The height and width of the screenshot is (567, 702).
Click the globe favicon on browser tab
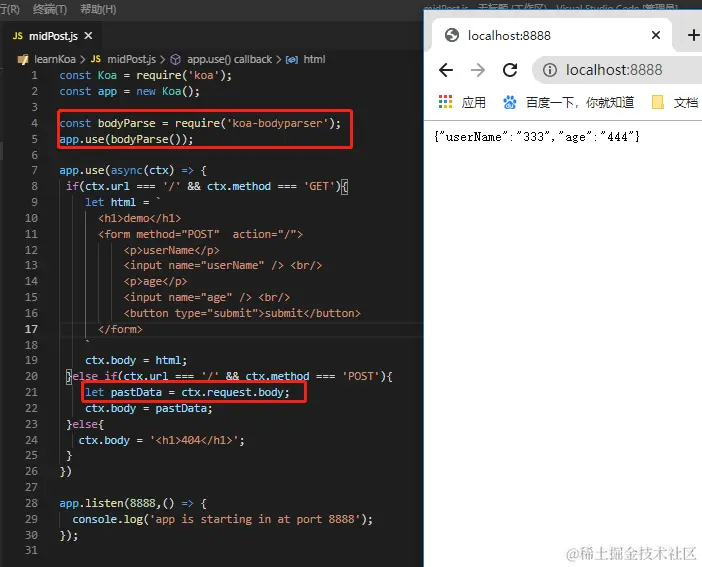452,35
